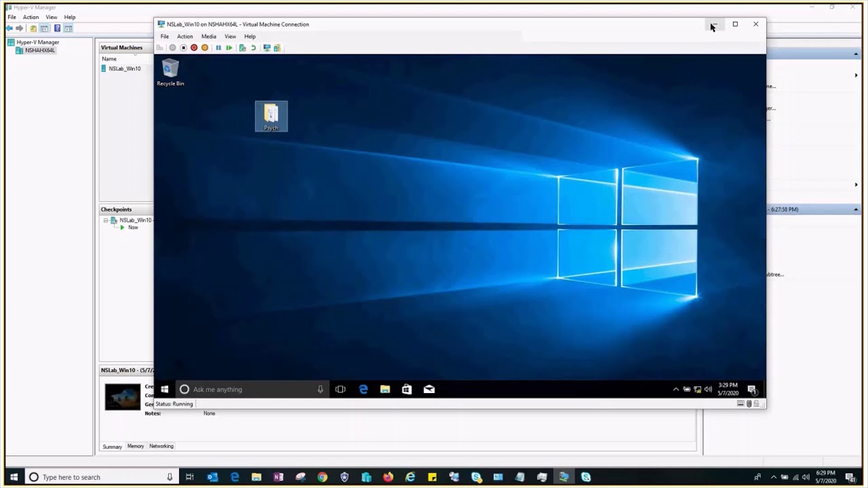Switch to enhanced session mode icon

(x=267, y=47)
